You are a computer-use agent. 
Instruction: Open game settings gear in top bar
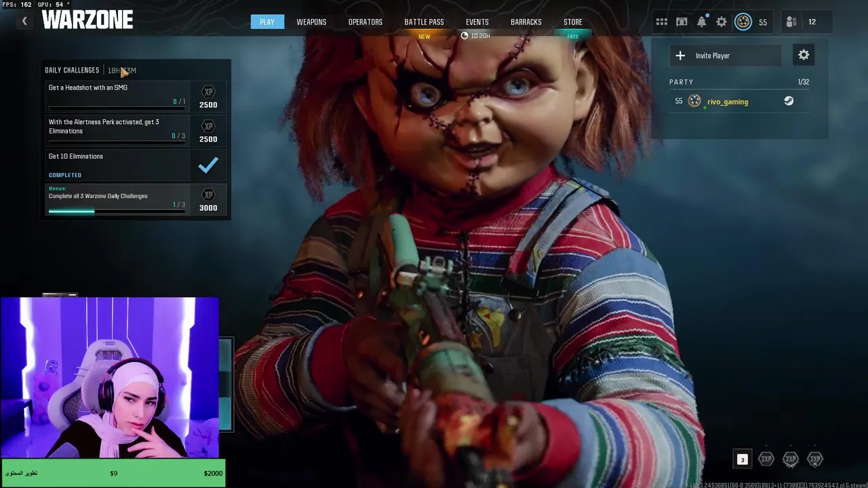coord(722,22)
